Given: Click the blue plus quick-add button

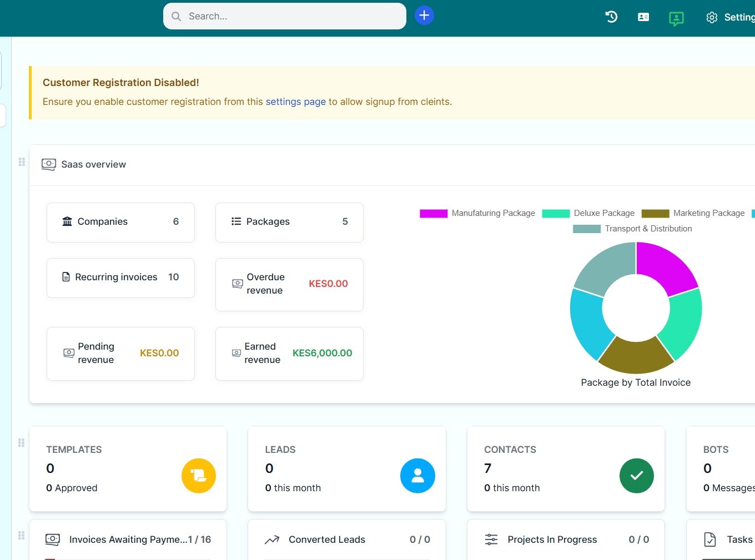Looking at the screenshot, I should click(x=424, y=16).
